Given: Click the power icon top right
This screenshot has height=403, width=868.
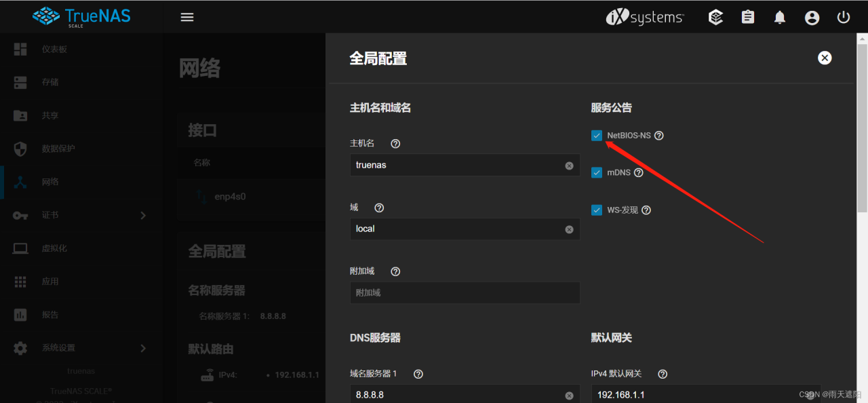Looking at the screenshot, I should (x=843, y=17).
